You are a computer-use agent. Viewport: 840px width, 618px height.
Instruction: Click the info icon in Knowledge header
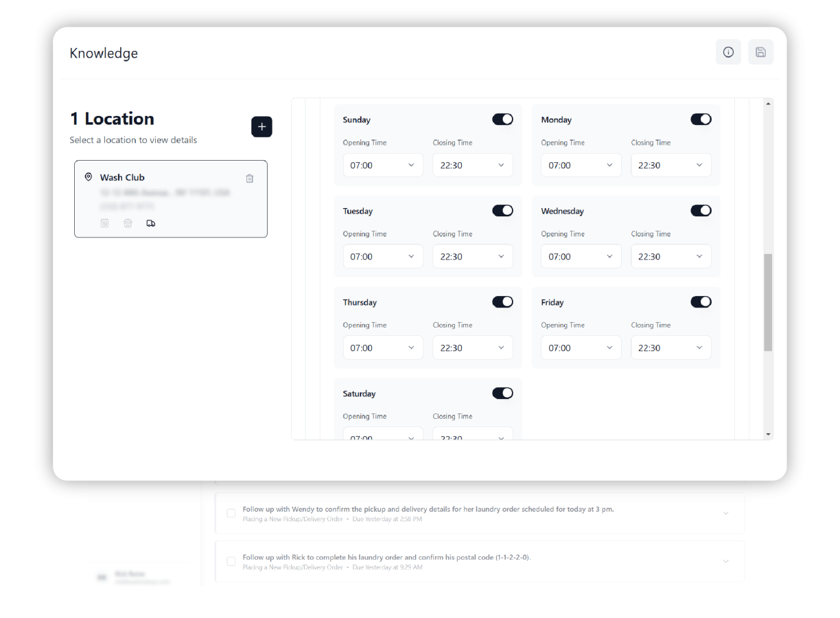[x=728, y=52]
